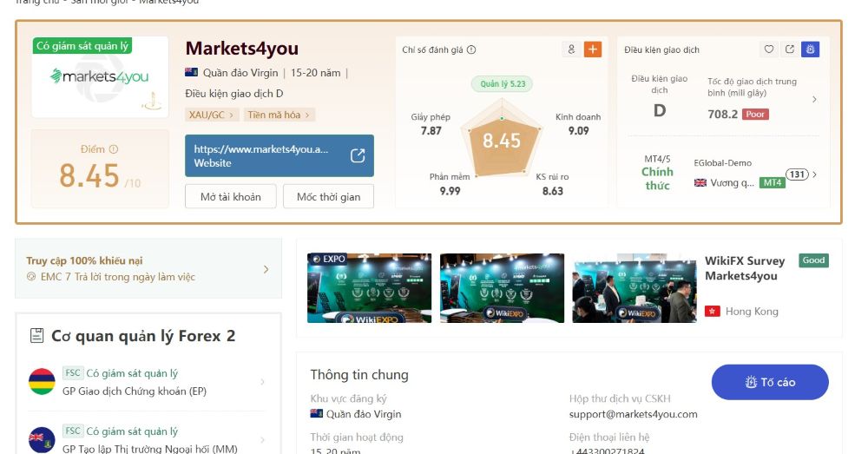Click the support@markets4you.com email
This screenshot has height=454, width=868.
634,414
